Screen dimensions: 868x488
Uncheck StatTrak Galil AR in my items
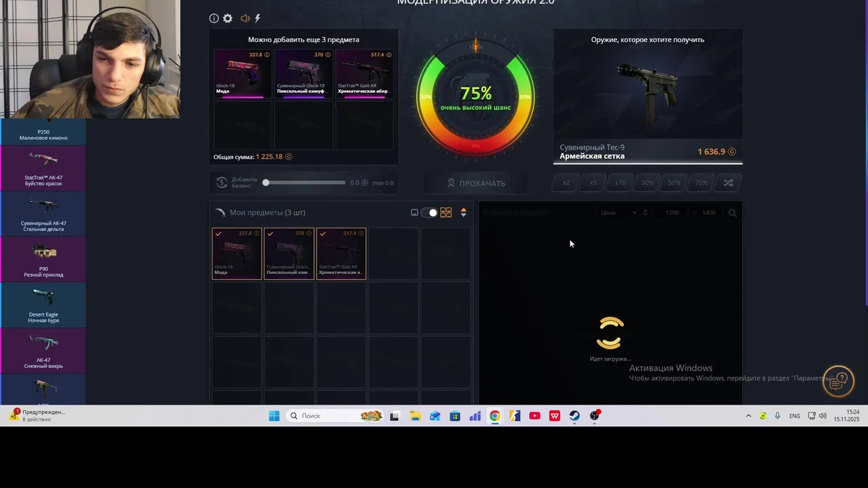pyautogui.click(x=341, y=253)
